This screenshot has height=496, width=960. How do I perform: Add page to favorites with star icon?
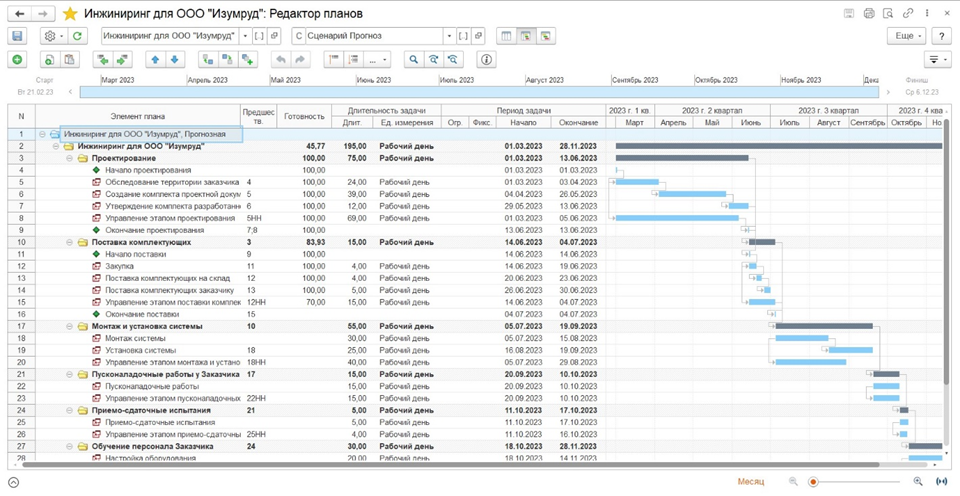coord(69,14)
